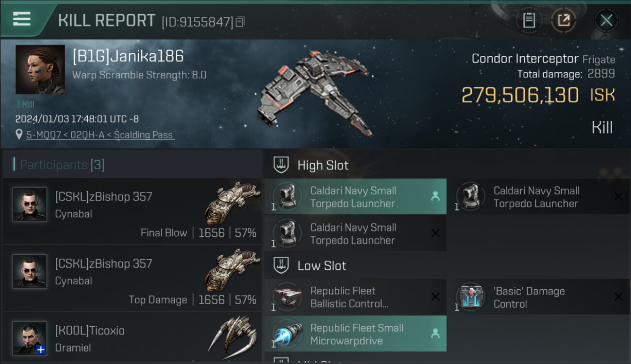Select the highlighted Caldari Navy Torpedo Launcher

pos(355,197)
